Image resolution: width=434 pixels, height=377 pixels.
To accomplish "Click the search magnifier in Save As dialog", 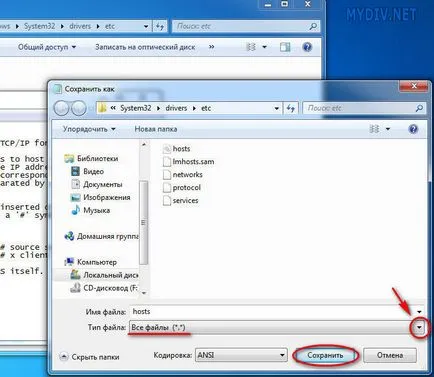I will (x=419, y=108).
